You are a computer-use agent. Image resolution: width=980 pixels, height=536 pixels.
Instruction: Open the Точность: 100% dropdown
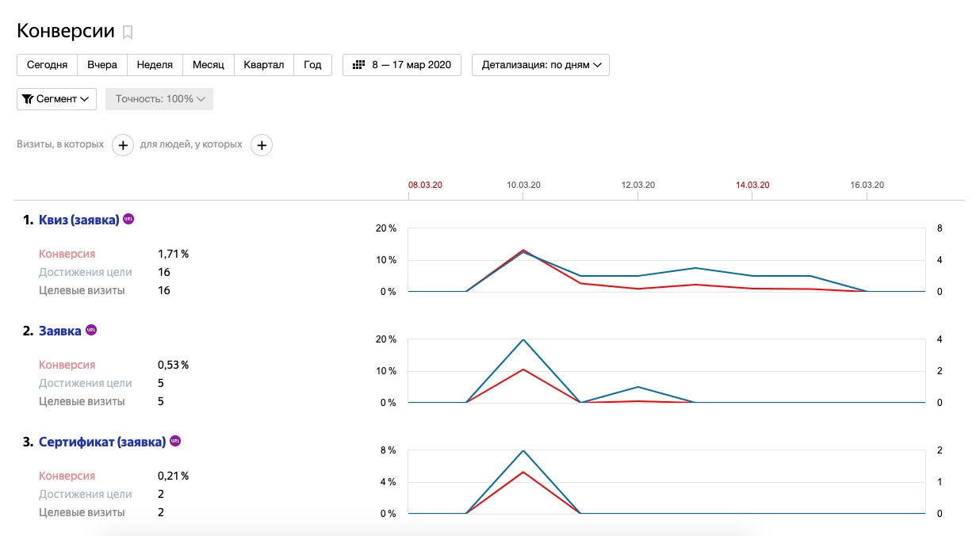[159, 99]
